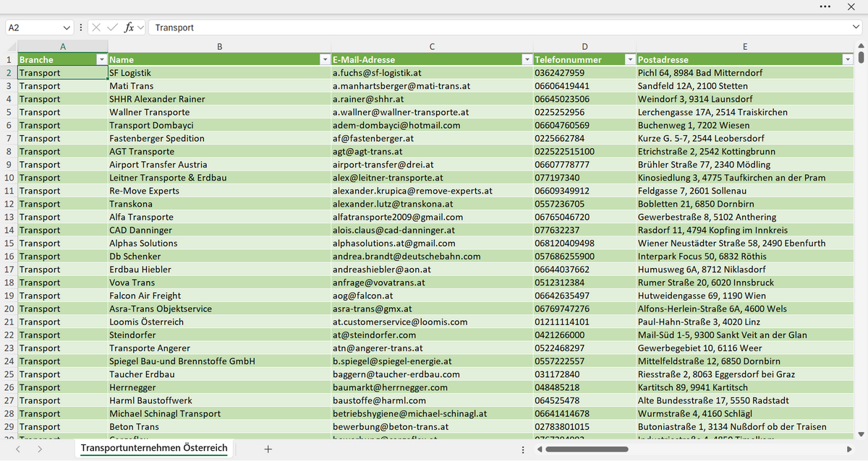Go to previous sheet arrow

pyautogui.click(x=18, y=449)
